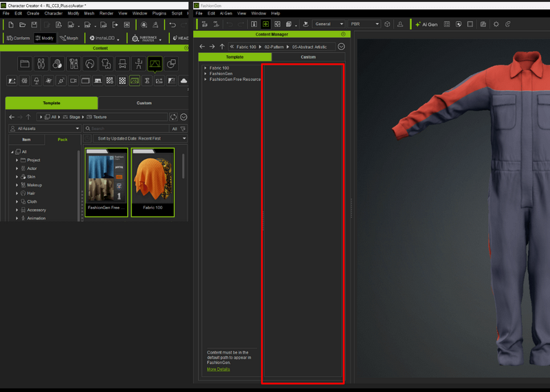This screenshot has height=392, width=550.
Task: Open the Cloth category icon in Content panel
Action: tap(106, 64)
